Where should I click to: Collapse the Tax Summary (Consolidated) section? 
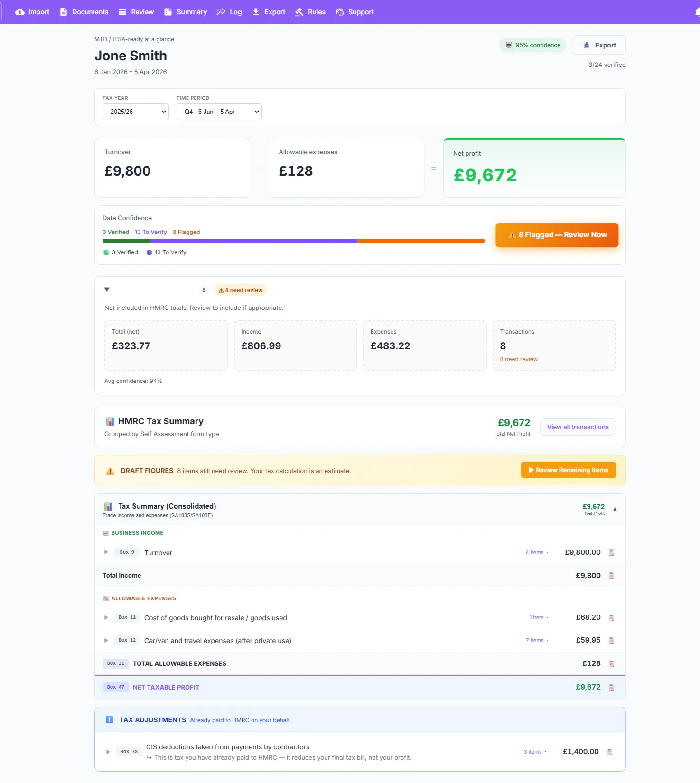click(x=615, y=510)
